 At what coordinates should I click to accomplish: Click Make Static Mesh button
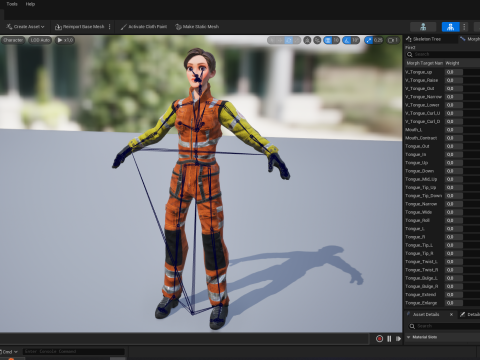coord(197,27)
